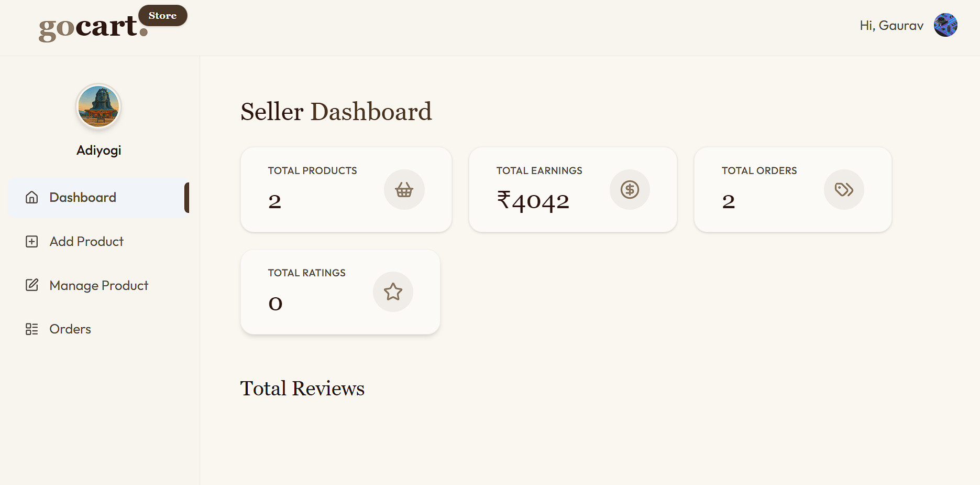Click the tags icon in Total Orders
The height and width of the screenshot is (485, 980).
pos(844,190)
